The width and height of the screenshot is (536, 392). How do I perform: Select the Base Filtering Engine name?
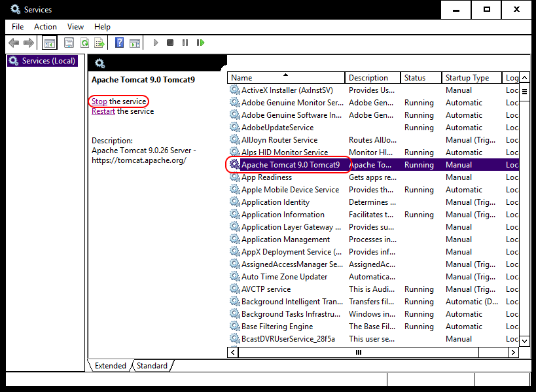pos(277,327)
